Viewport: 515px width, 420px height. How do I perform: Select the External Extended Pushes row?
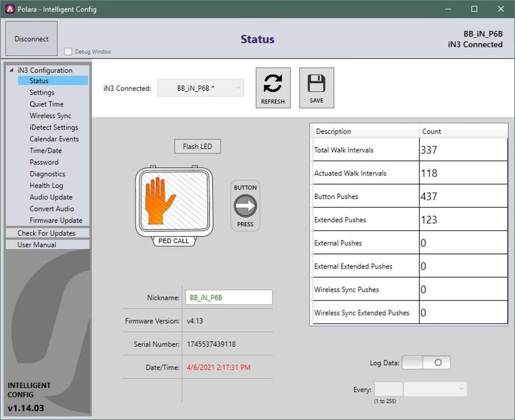pos(410,266)
